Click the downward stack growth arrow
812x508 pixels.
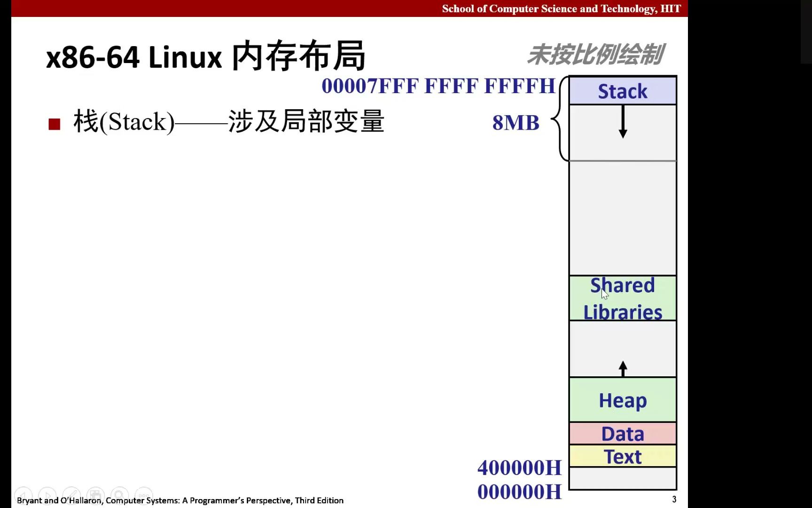623,121
